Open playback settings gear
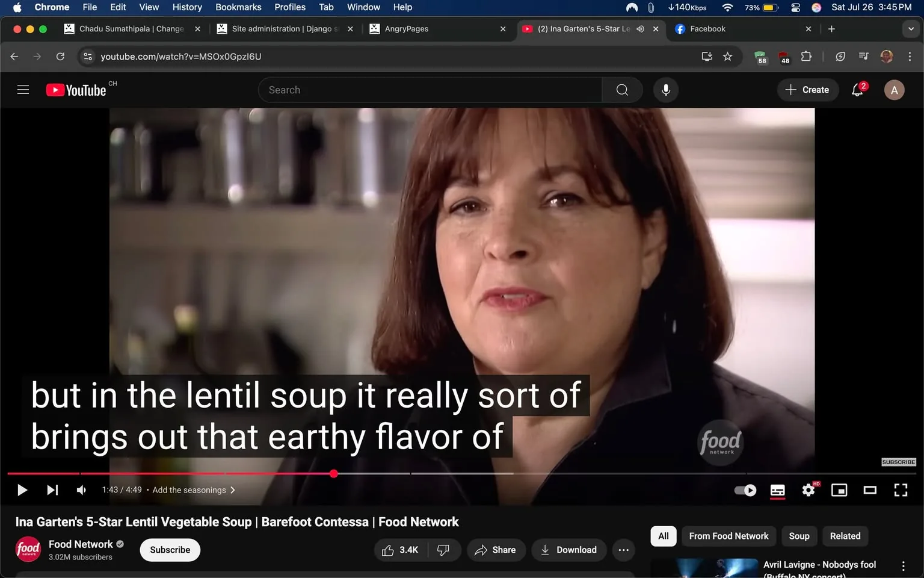This screenshot has height=578, width=924. (x=808, y=490)
